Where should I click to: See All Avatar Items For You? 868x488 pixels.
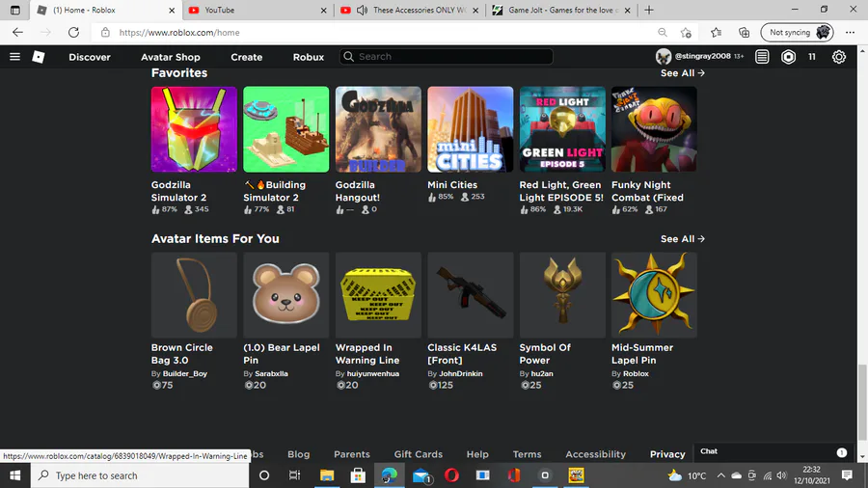[682, 239]
